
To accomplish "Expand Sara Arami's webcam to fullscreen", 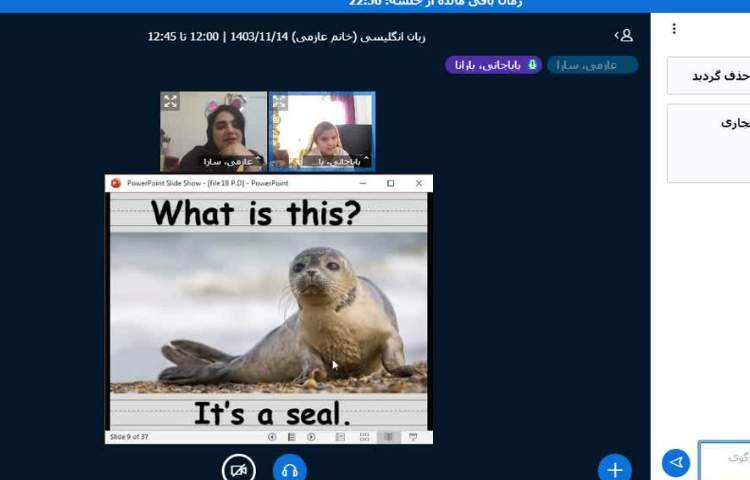I will pyautogui.click(x=171, y=101).
